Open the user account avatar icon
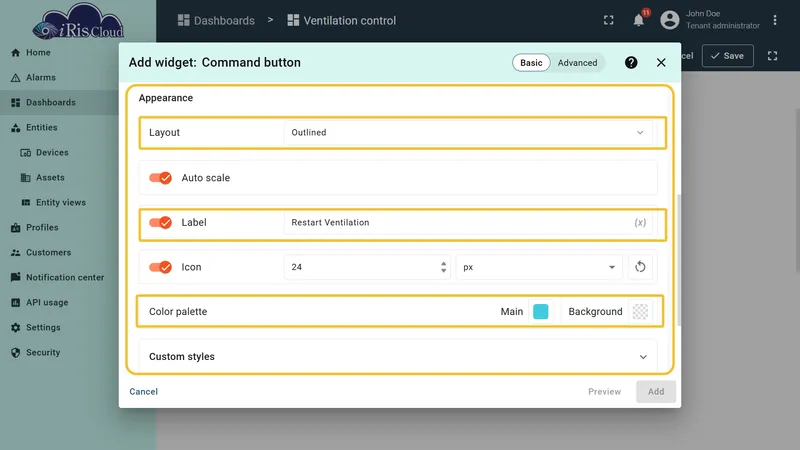The width and height of the screenshot is (800, 450). (669, 20)
